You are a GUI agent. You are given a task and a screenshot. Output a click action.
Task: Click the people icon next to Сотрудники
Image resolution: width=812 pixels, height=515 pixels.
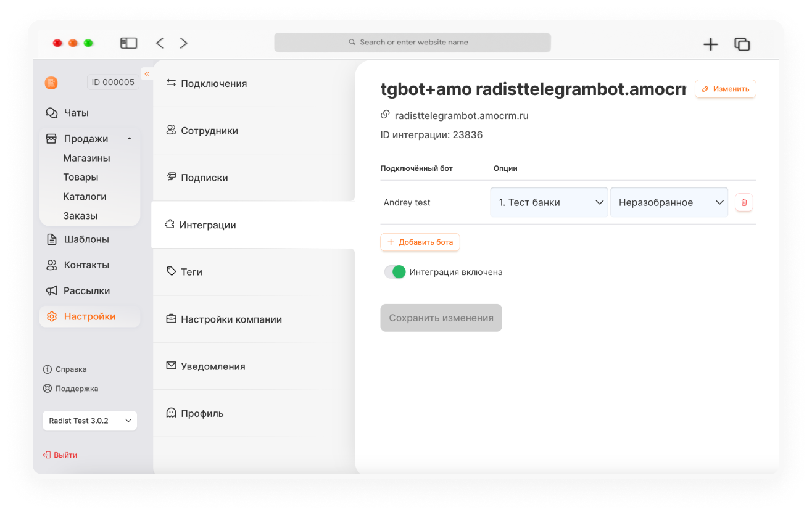(x=172, y=130)
